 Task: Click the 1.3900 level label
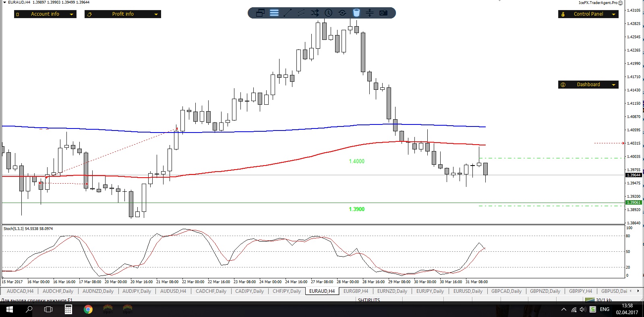coord(356,209)
